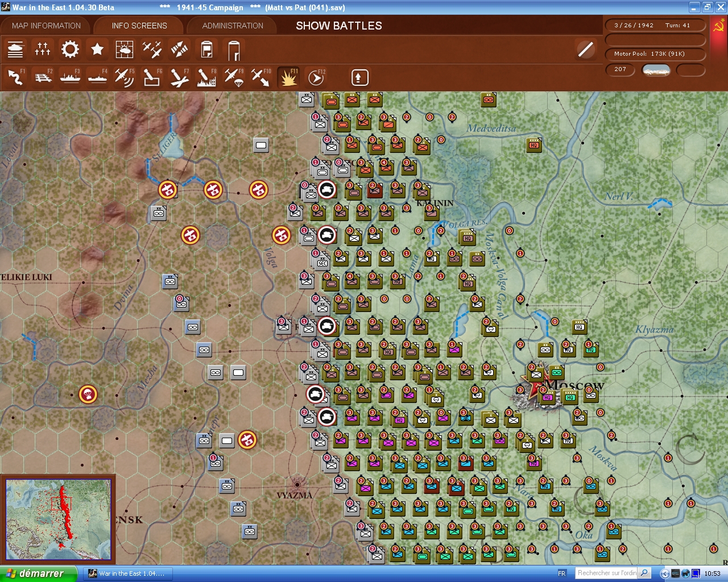The width and height of the screenshot is (728, 582).
Task: Select F3 naval transport ship icon
Action: [x=70, y=77]
